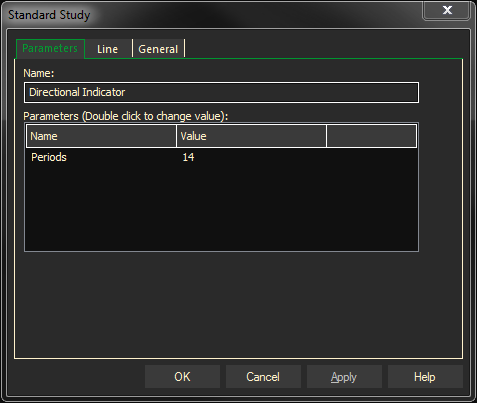Click divider after the Value column header
The width and height of the screenshot is (477, 403).
click(326, 136)
